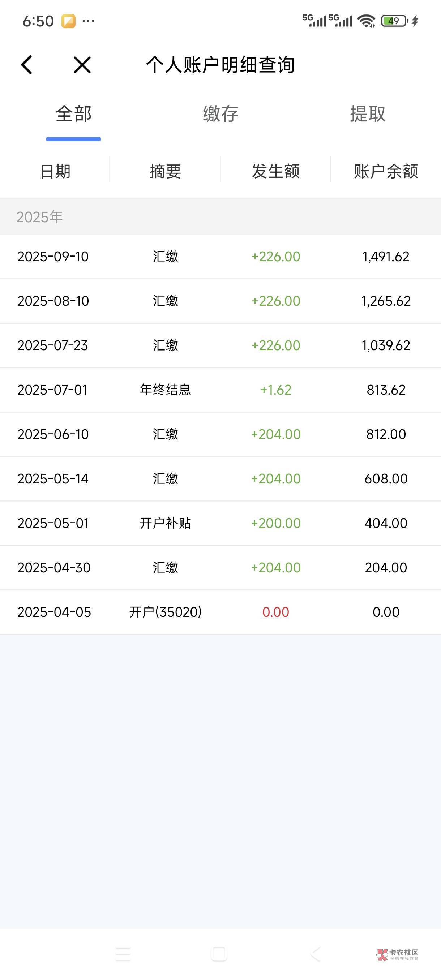Image resolution: width=441 pixels, height=980 pixels.
Task: Close the page with X icon
Action: coord(82,65)
